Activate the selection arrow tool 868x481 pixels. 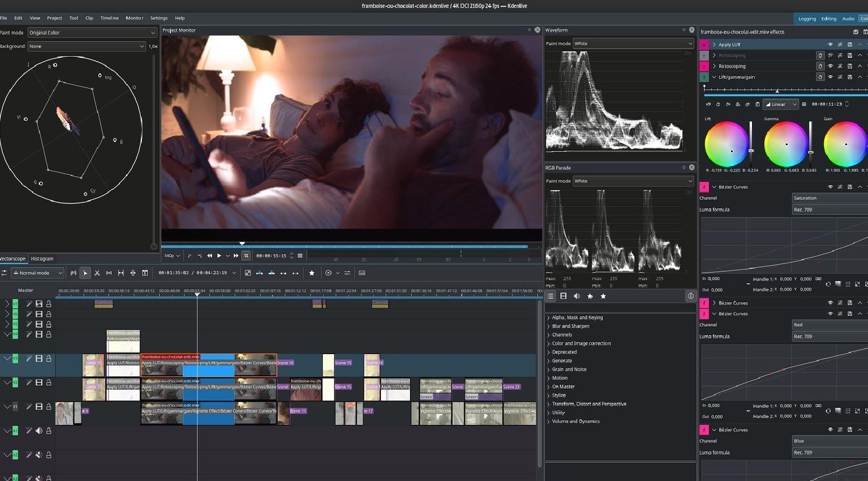pos(85,273)
